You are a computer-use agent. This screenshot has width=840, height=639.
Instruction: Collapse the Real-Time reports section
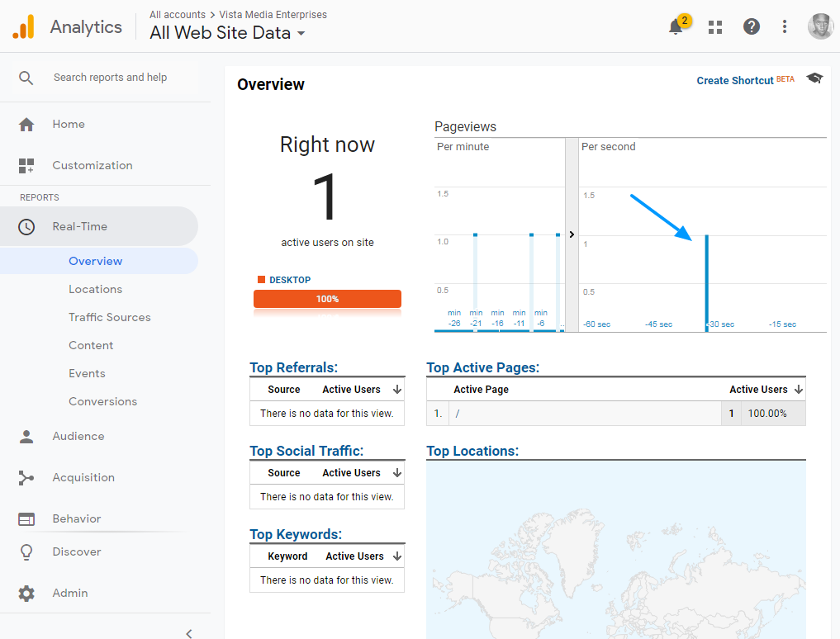click(x=79, y=226)
